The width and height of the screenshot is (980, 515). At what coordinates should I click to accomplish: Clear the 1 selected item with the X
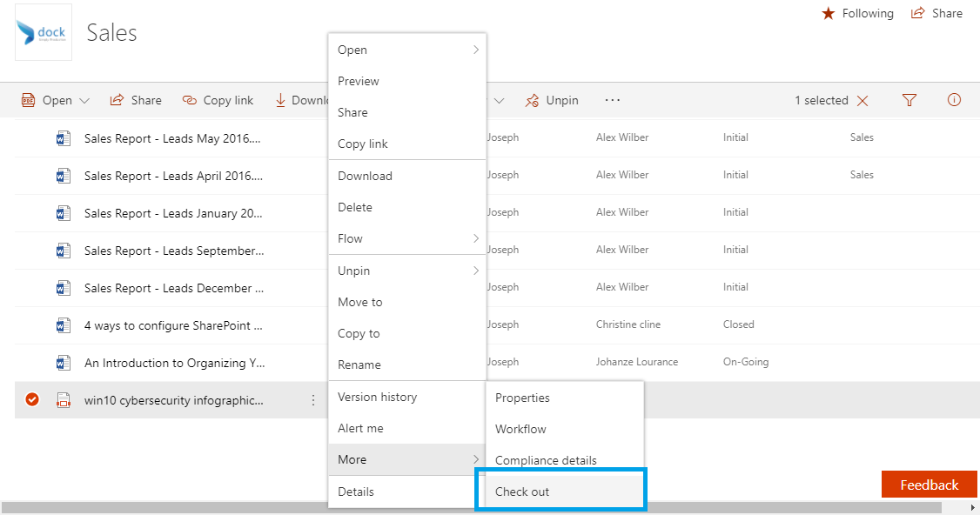click(862, 100)
